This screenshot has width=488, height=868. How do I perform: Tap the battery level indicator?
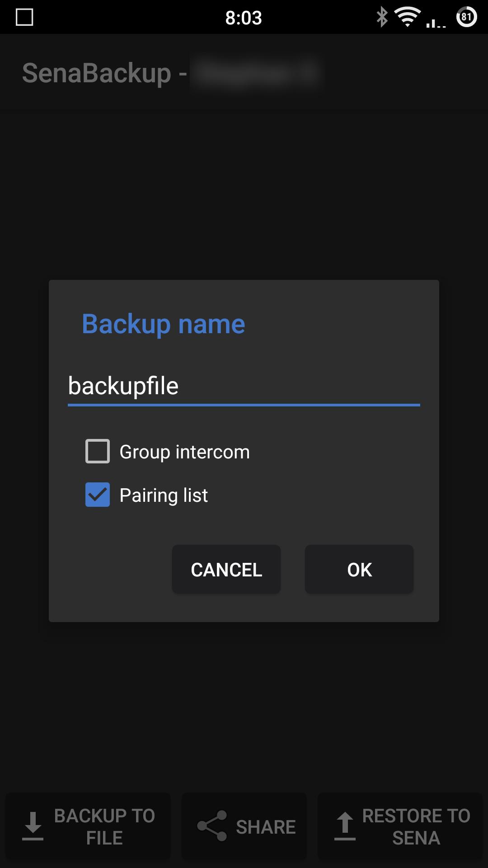(x=466, y=17)
